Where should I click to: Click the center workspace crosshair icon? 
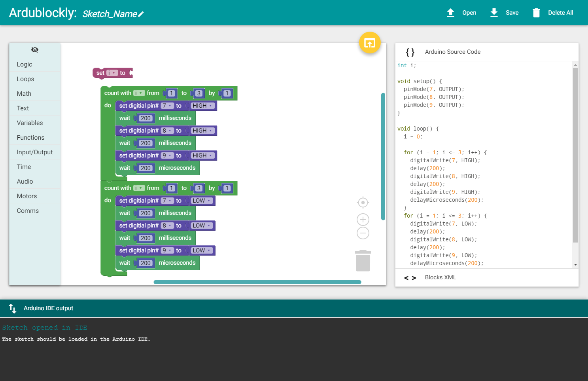tap(363, 203)
